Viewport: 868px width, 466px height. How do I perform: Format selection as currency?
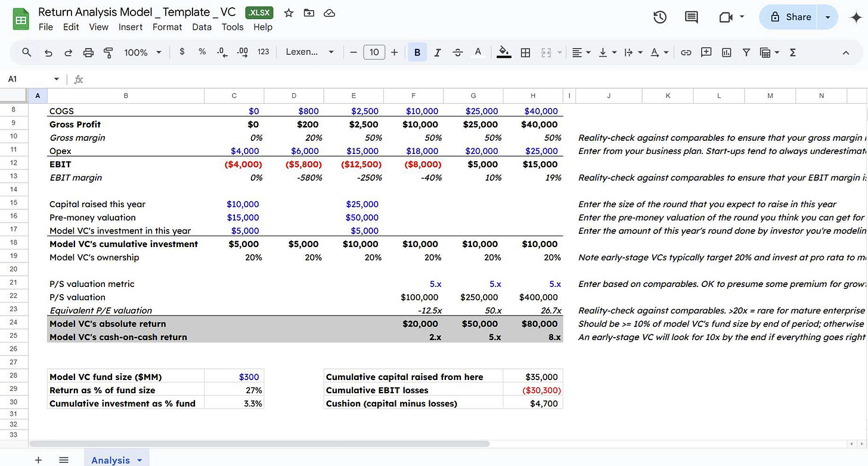pyautogui.click(x=182, y=52)
